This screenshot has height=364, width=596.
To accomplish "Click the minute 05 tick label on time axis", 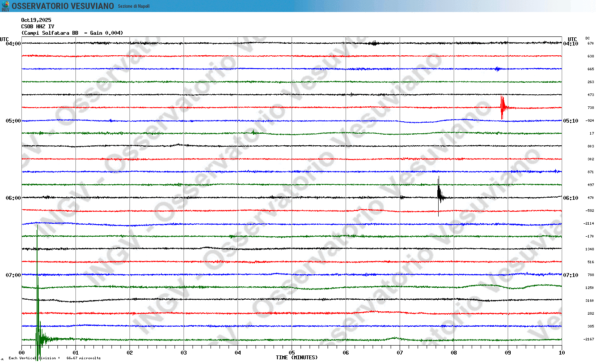I will [x=292, y=353].
